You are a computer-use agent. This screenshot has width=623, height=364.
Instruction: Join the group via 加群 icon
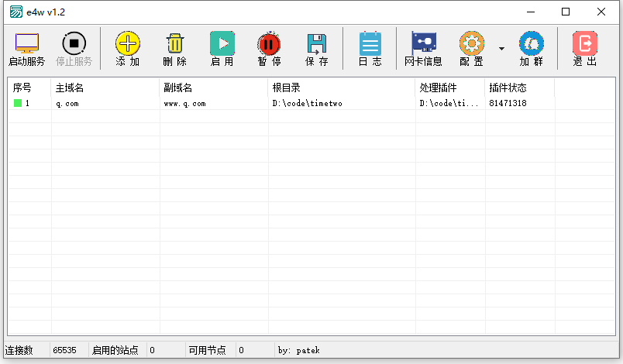tap(532, 49)
